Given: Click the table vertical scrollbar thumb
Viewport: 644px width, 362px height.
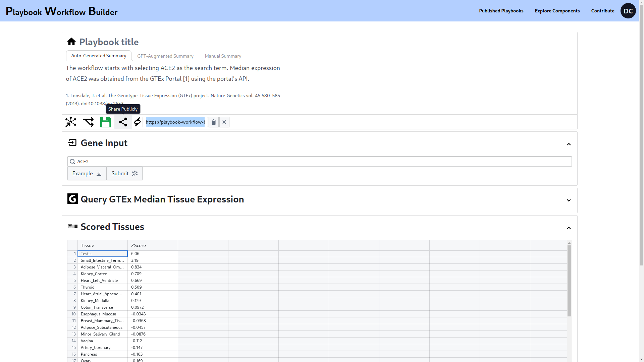Looking at the screenshot, I should pyautogui.click(x=569, y=281).
